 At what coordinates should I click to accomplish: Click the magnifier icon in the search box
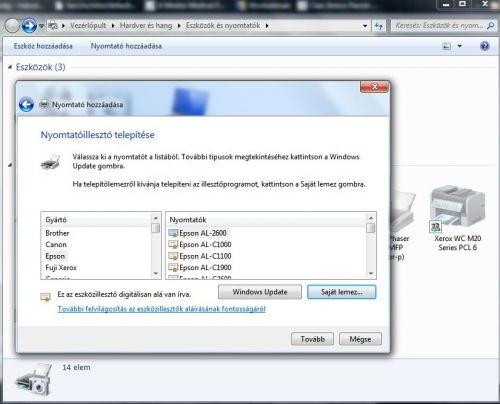coord(490,25)
